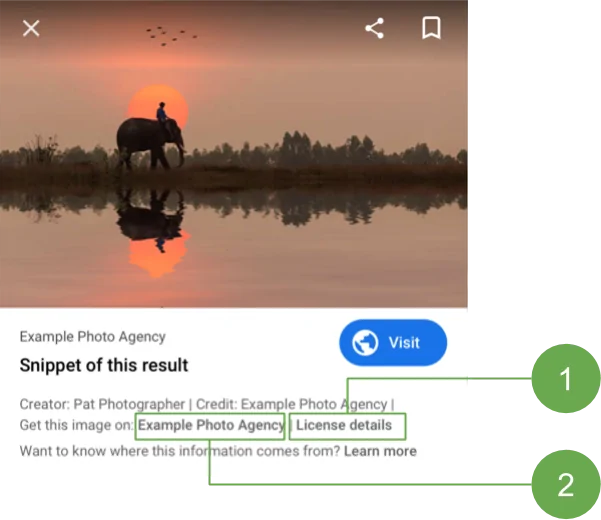Click the orange sun in the photo
Screen dimensions: 601x520
(158, 106)
